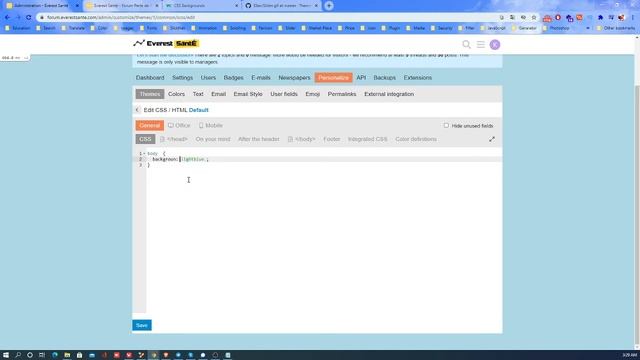640x360 pixels.
Task: Select the Personalize admin tab
Action: pos(333,78)
